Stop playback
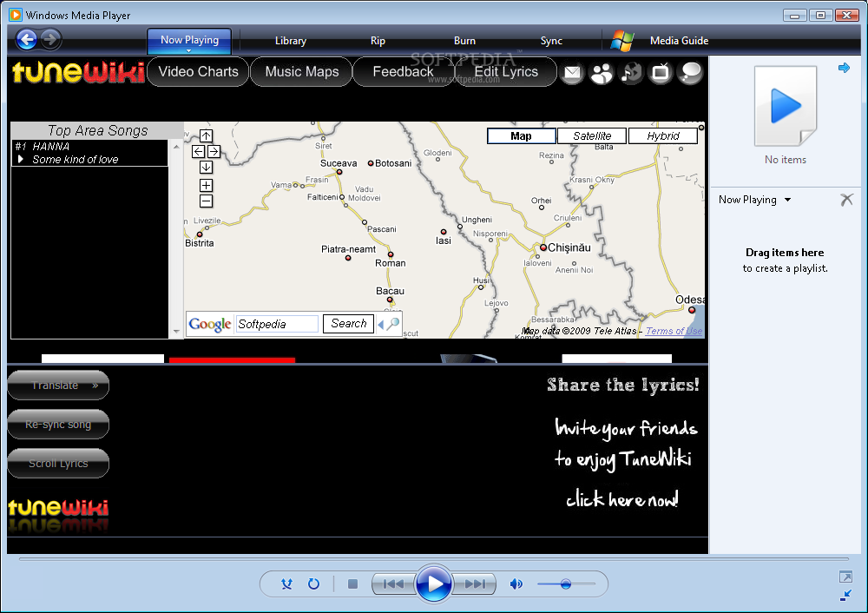 click(352, 583)
